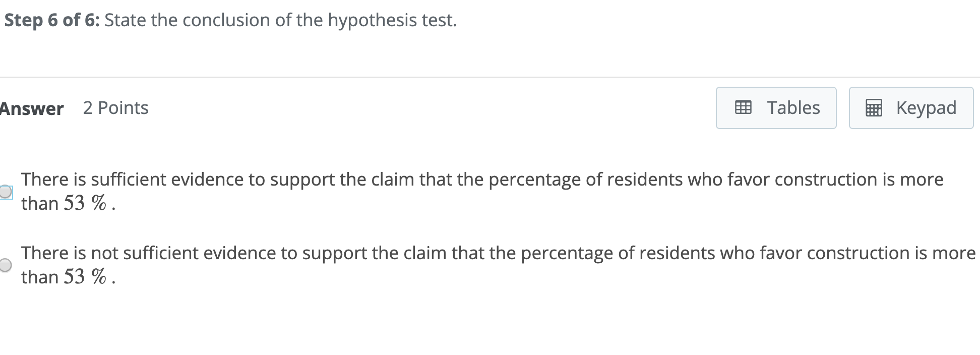
Task: Click 'State the conclusion of the hypothesis test.'
Action: coord(280,20)
